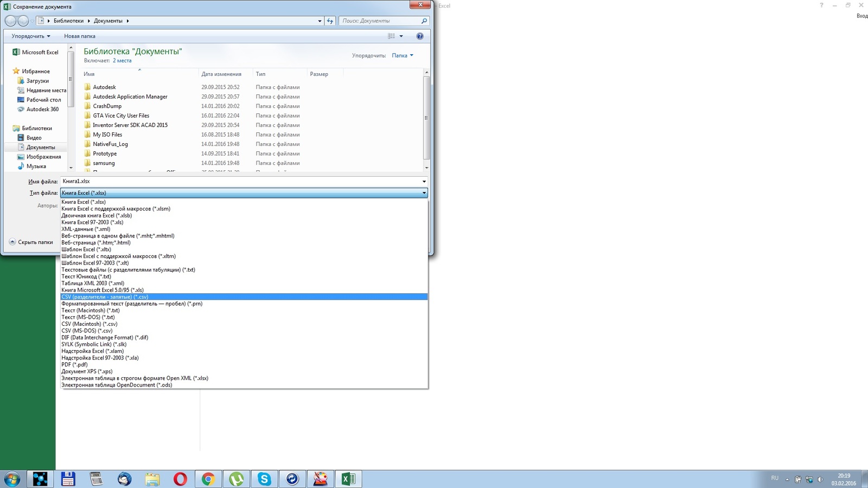Open Google Chrome from the taskbar

click(x=208, y=479)
